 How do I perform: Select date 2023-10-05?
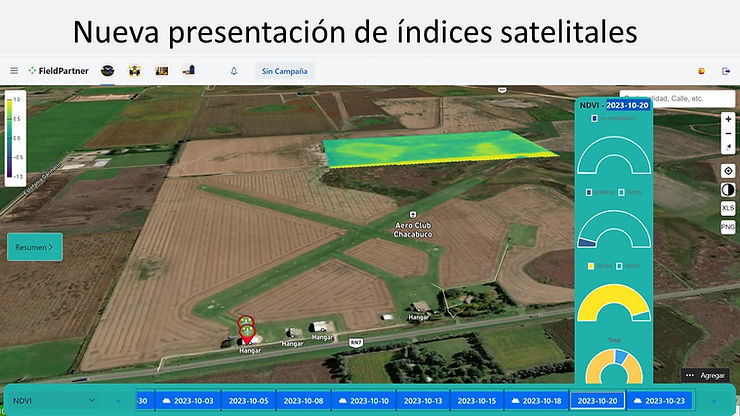248,401
